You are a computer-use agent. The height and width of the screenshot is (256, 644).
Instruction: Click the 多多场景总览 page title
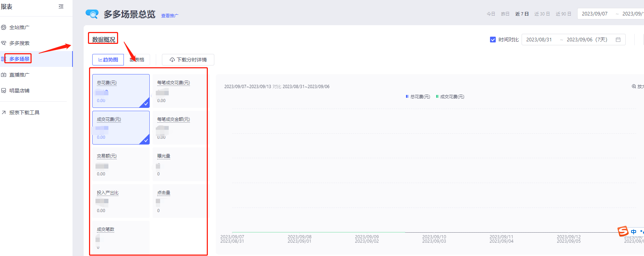coord(129,14)
